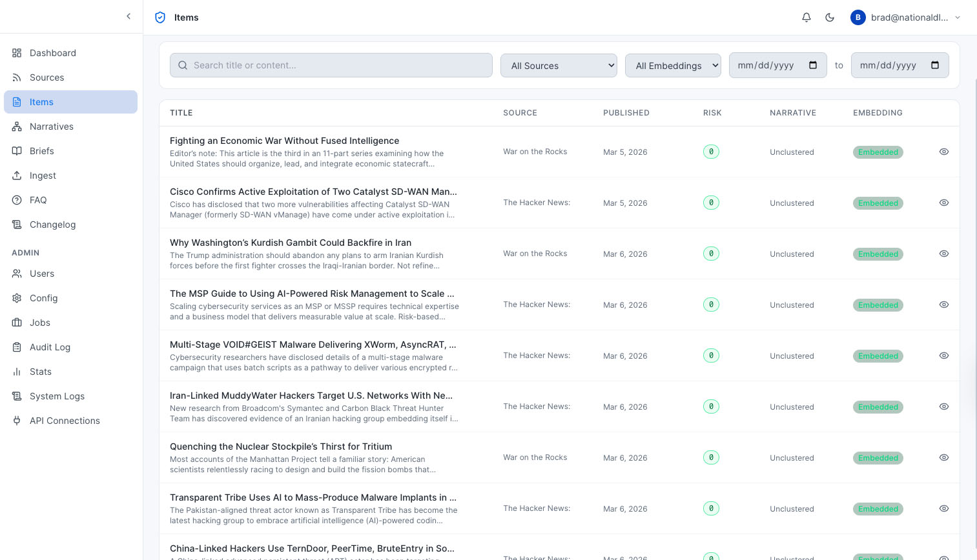Open the Narratives page from sidebar
This screenshot has height=560, width=977.
pyautogui.click(x=52, y=126)
